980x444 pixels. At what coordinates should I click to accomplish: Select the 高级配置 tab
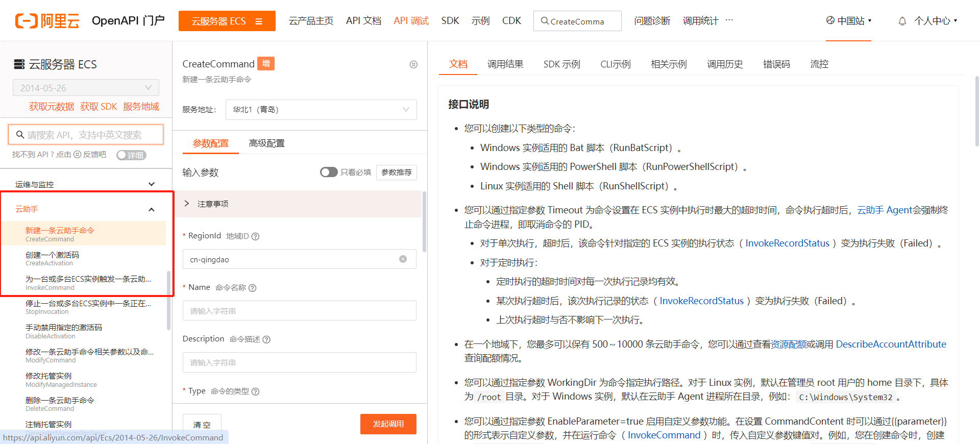pos(266,143)
